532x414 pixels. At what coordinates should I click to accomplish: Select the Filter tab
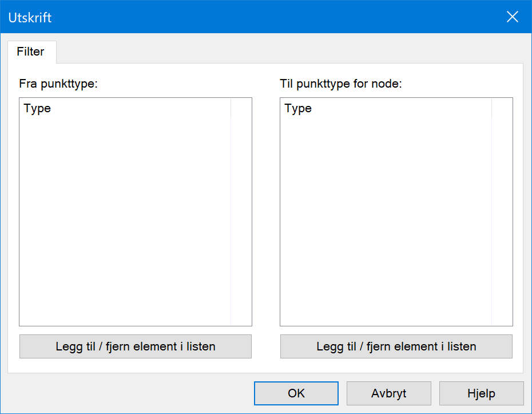31,52
